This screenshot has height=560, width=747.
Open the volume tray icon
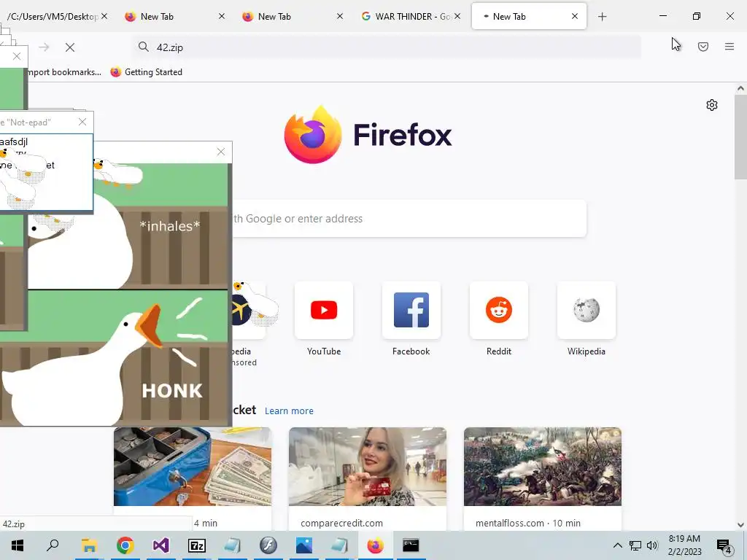pyautogui.click(x=652, y=545)
